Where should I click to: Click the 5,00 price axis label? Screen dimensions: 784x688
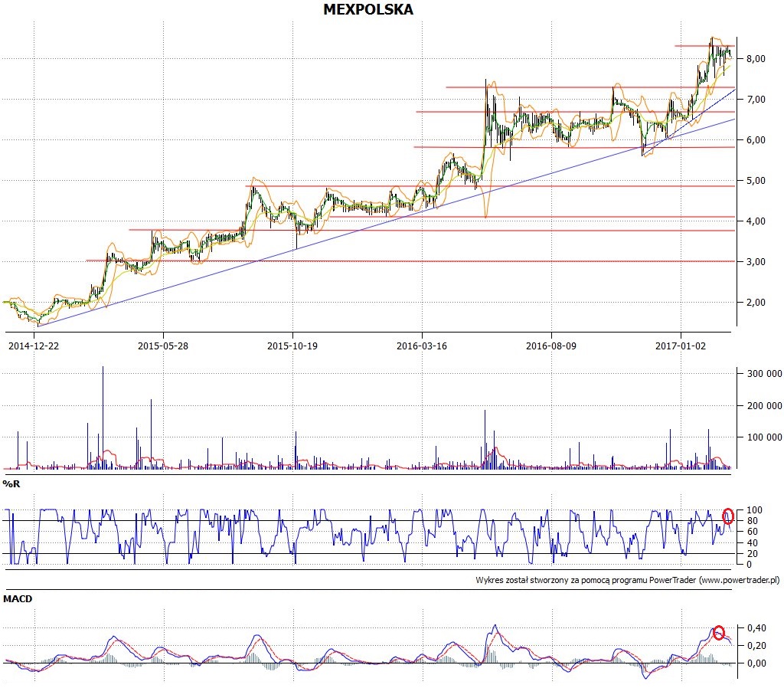click(x=756, y=181)
